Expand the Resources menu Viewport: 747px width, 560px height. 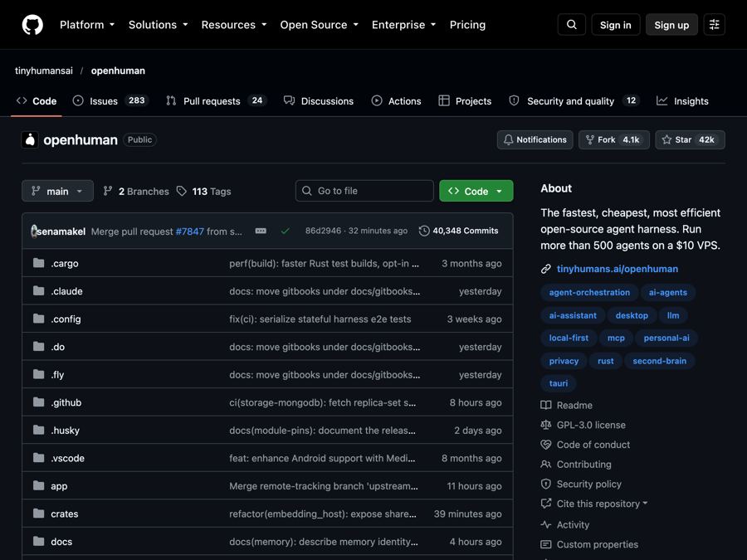234,25
